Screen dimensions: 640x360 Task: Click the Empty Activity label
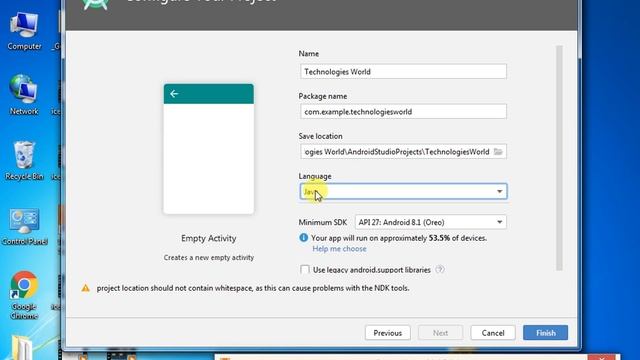point(209,238)
